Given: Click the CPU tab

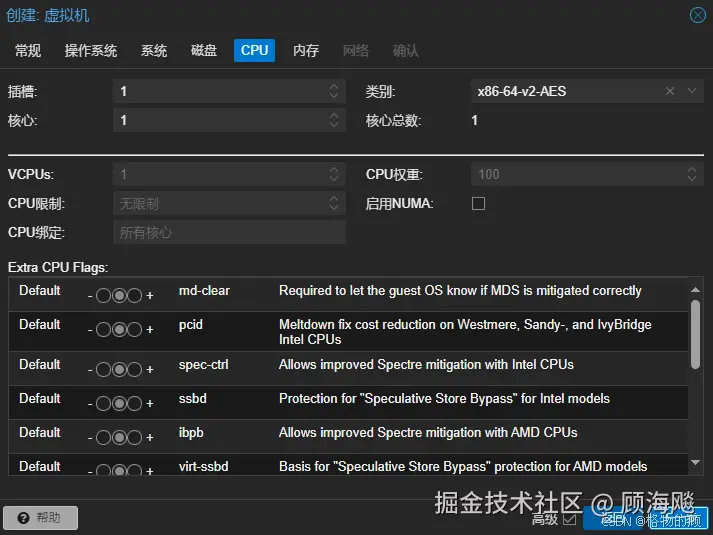Looking at the screenshot, I should (254, 50).
